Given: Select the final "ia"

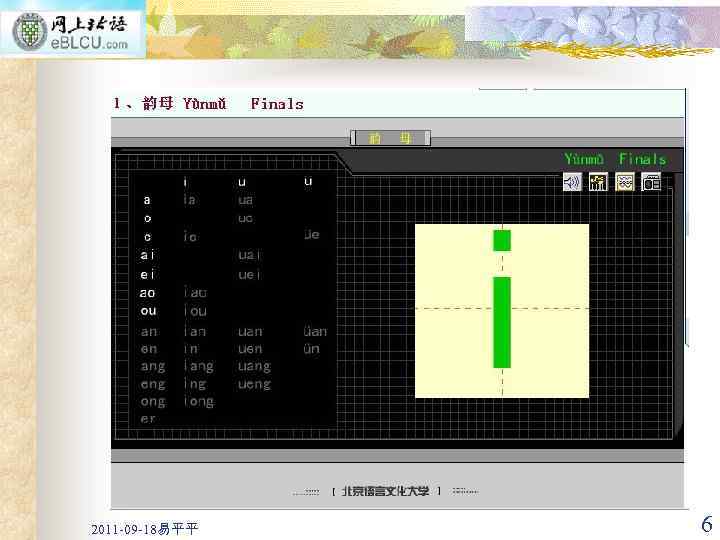Looking at the screenshot, I should pos(190,200).
